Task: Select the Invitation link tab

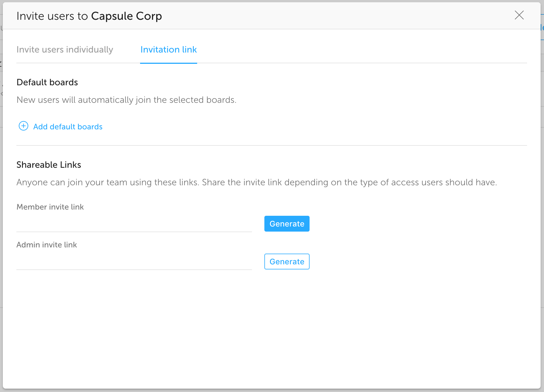Action: [168, 50]
